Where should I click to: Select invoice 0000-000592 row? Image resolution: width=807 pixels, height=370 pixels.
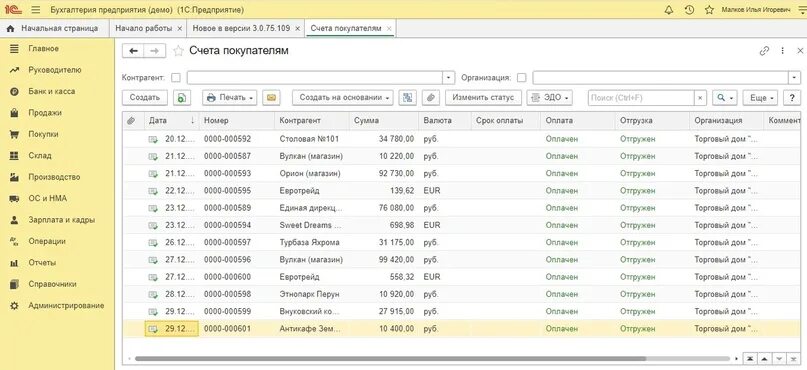[x=462, y=139]
